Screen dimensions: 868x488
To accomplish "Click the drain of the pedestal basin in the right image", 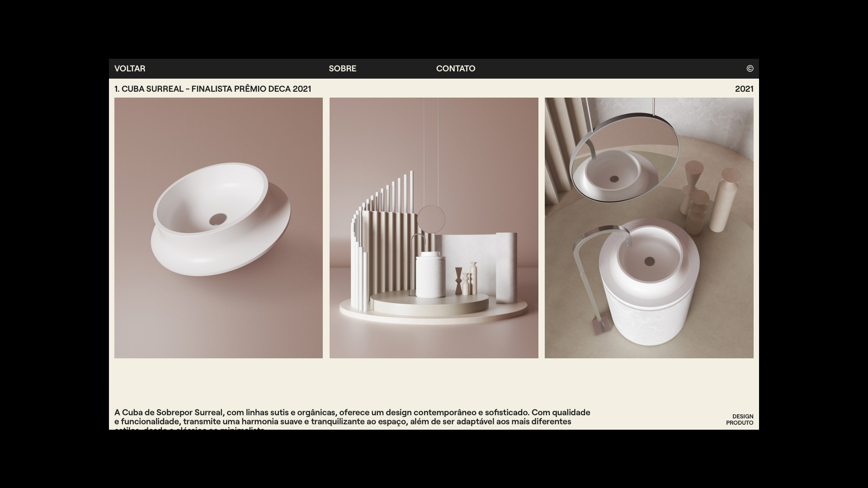I will (x=649, y=261).
